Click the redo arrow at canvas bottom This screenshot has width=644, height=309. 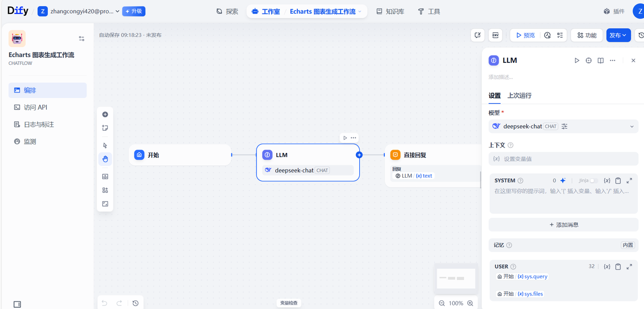point(119,303)
